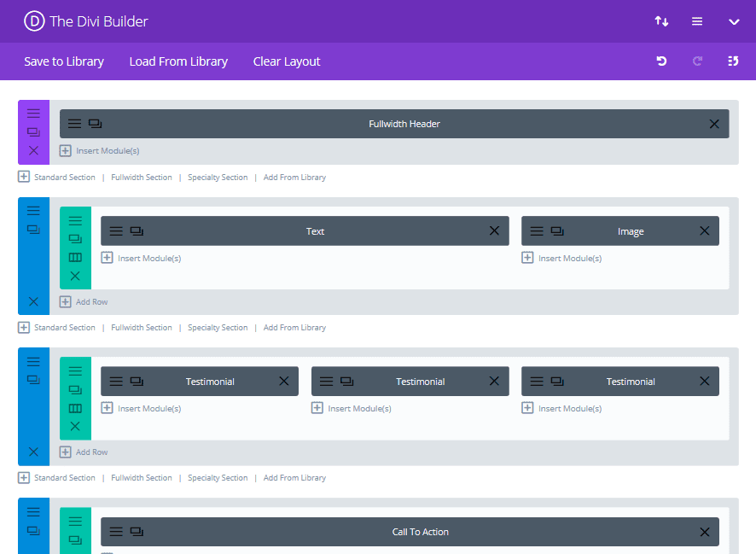Save to Library
Screen dimensions: 756x554
64,61
